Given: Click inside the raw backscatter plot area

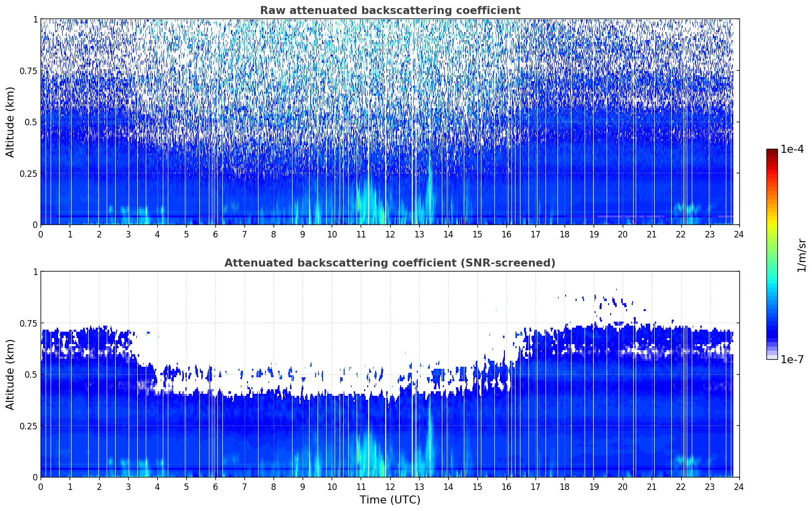Looking at the screenshot, I should pyautogui.click(x=390, y=122).
